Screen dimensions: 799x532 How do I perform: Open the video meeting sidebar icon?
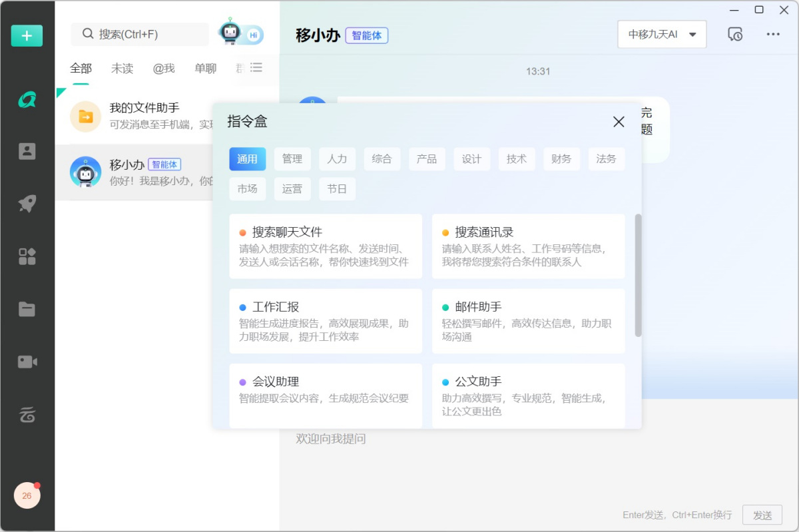27,362
